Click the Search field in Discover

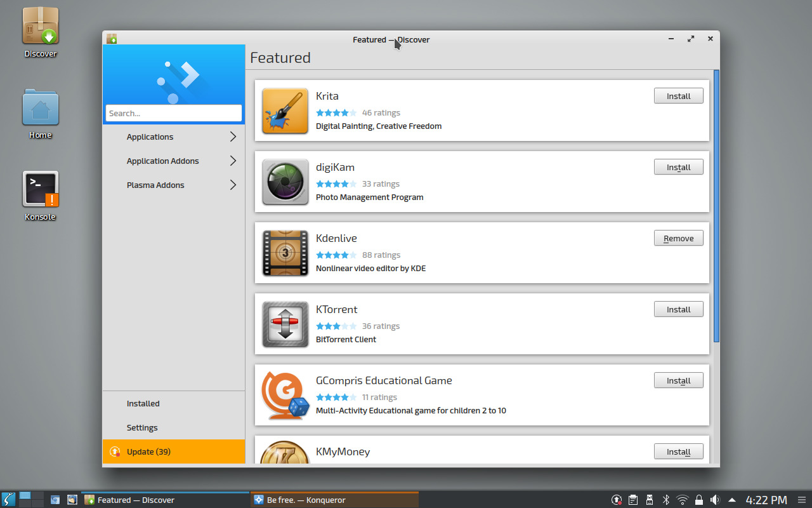[x=173, y=113]
